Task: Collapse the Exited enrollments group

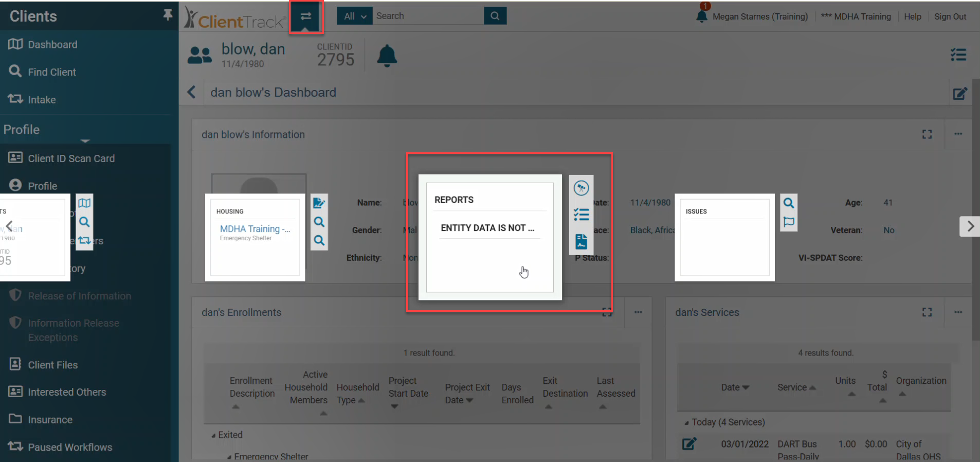Action: [214, 435]
